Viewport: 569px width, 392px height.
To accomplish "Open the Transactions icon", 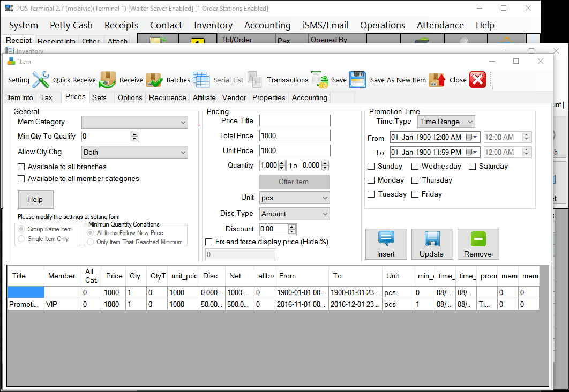I will [x=320, y=80].
